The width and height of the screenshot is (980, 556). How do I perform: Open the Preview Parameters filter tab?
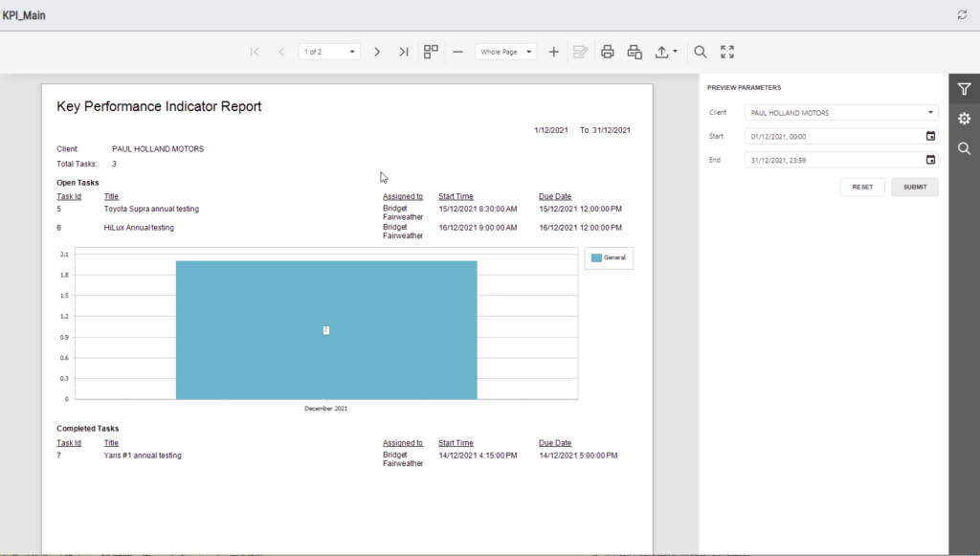[965, 89]
